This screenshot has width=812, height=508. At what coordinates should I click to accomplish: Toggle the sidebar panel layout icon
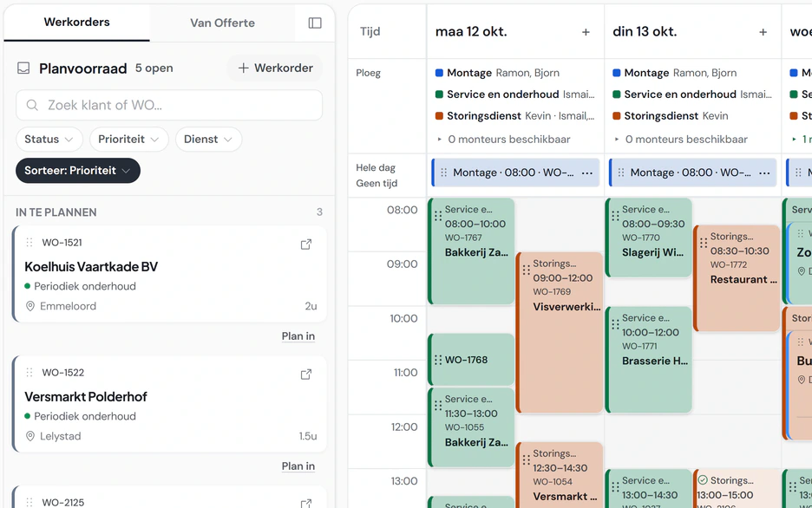[x=315, y=23]
